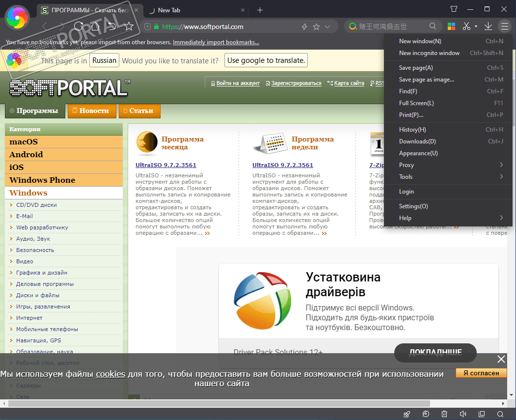The height and width of the screenshot is (420, 516).
Task: Click the restore closed tab undo icon
Action: (112, 26)
